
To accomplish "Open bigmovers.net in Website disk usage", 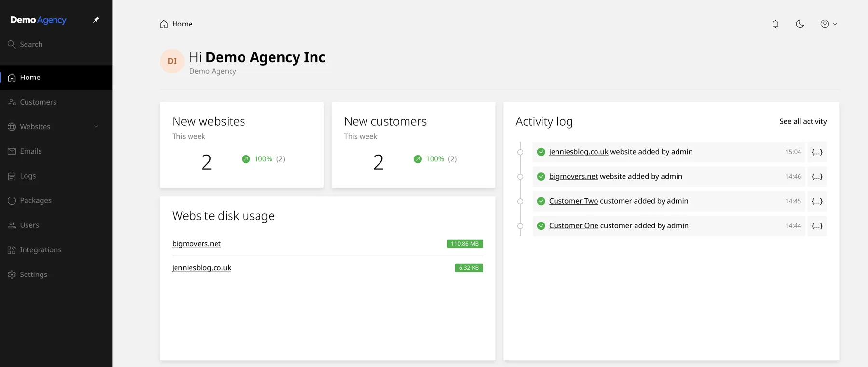I will point(196,244).
